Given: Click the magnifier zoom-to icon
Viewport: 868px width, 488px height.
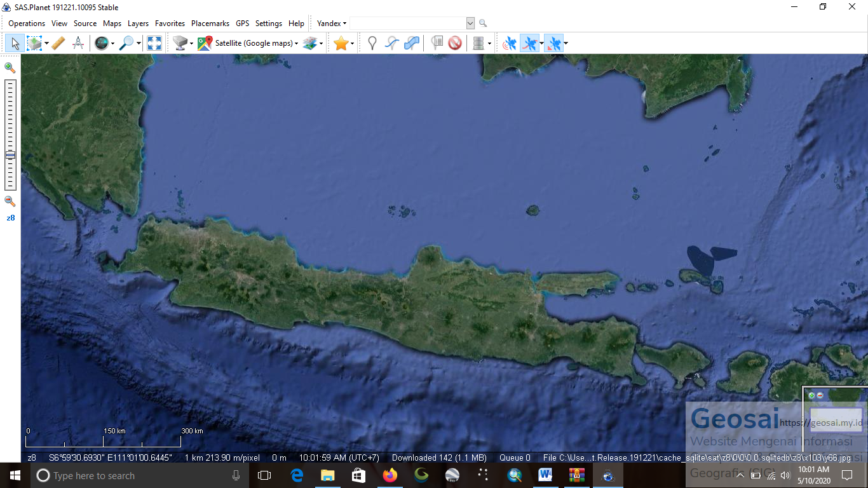Looking at the screenshot, I should click(127, 43).
